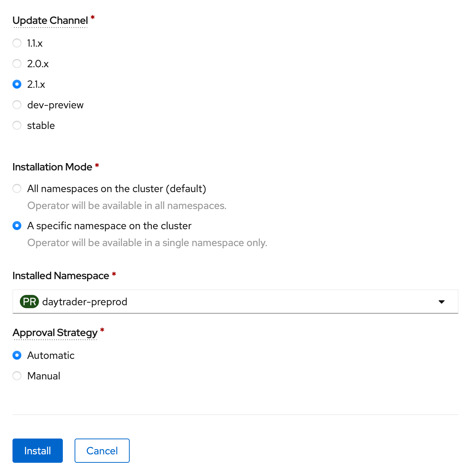Click the green PR project badge icon
The height and width of the screenshot is (476, 471).
[29, 302]
